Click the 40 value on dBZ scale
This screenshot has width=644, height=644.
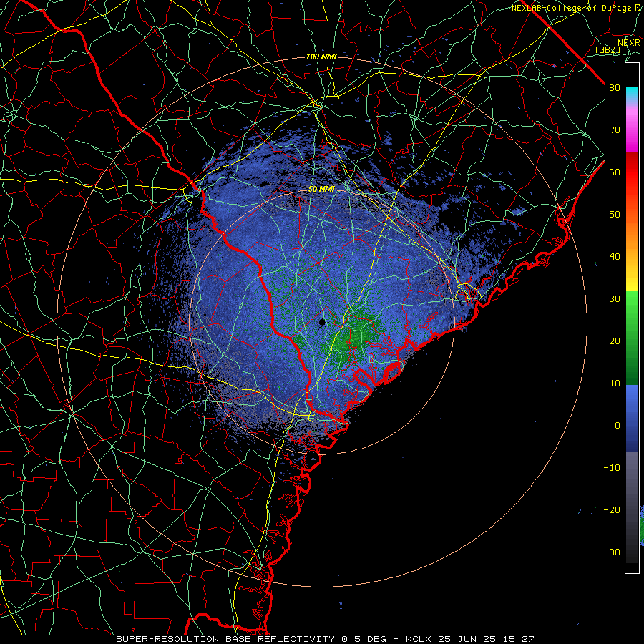[x=615, y=257]
